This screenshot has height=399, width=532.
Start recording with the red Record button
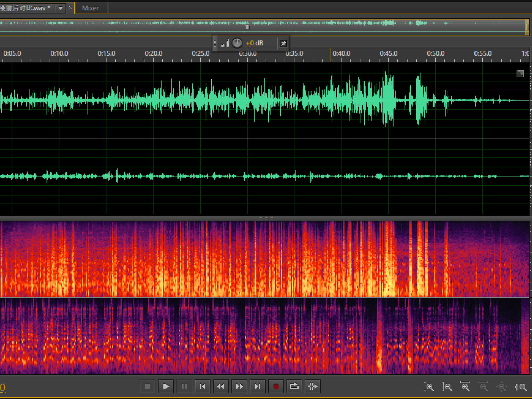(276, 386)
